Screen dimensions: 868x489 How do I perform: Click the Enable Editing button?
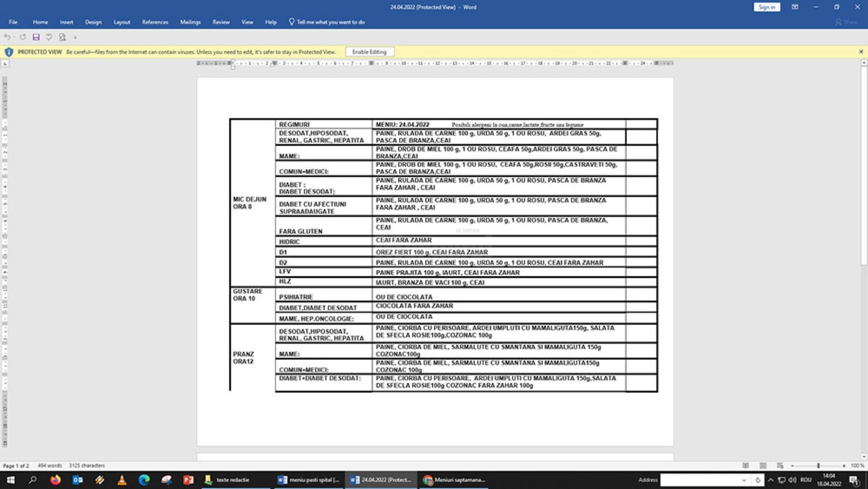pyautogui.click(x=369, y=52)
